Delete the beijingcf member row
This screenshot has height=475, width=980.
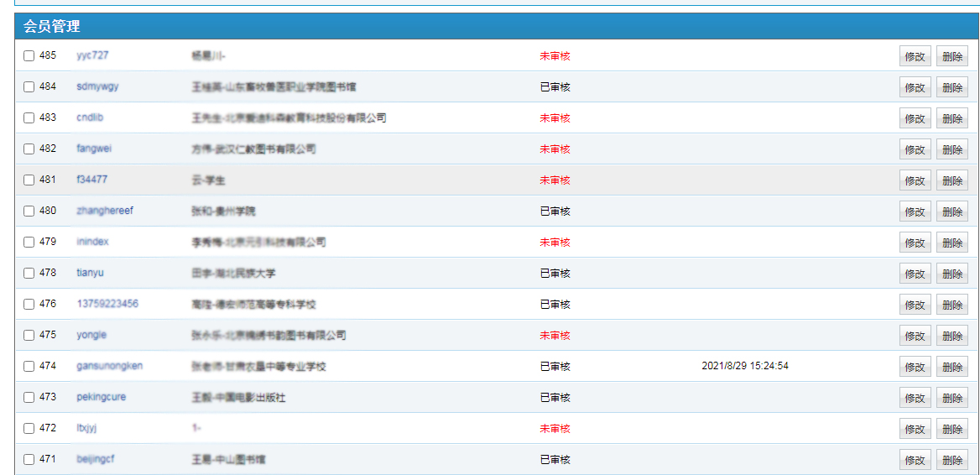[x=951, y=460]
